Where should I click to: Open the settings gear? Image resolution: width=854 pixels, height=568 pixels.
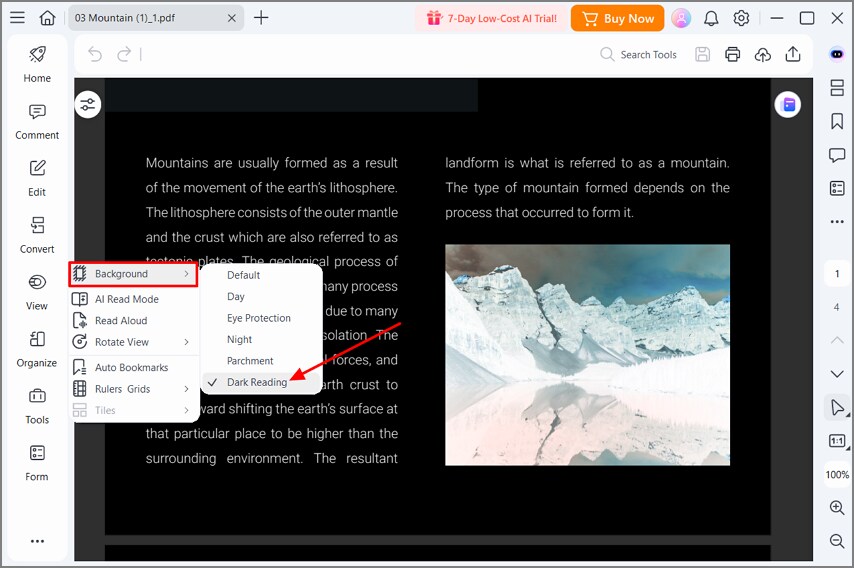click(741, 19)
